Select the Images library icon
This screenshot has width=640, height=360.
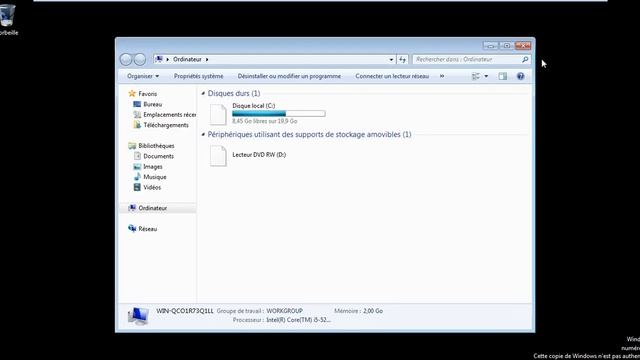137,167
